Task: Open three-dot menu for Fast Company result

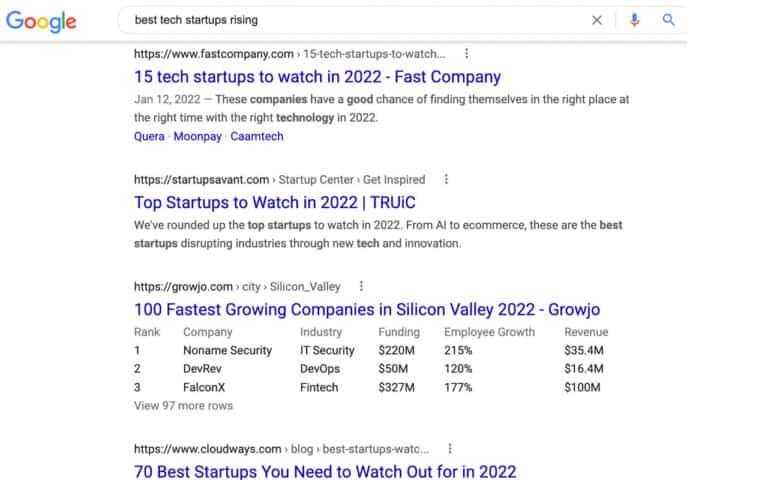Action: pyautogui.click(x=466, y=54)
